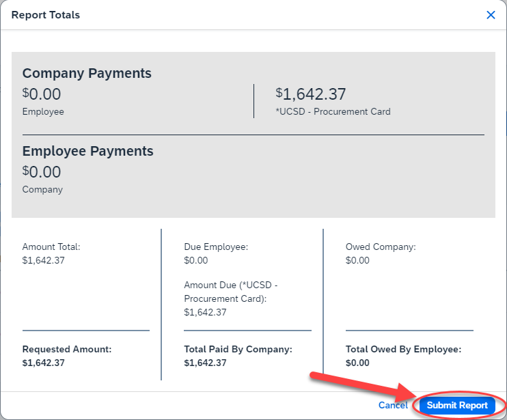Click the Submit Report button
Screen dimensions: 507x420
point(457,405)
